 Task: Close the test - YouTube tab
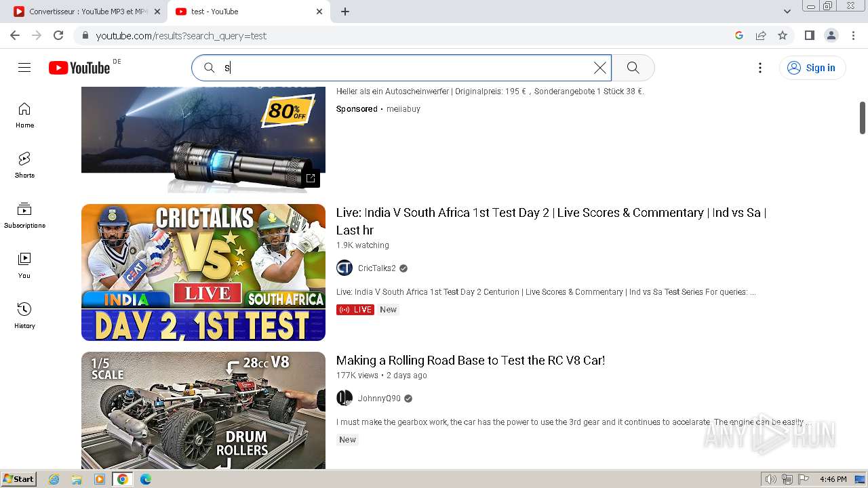[x=319, y=12]
